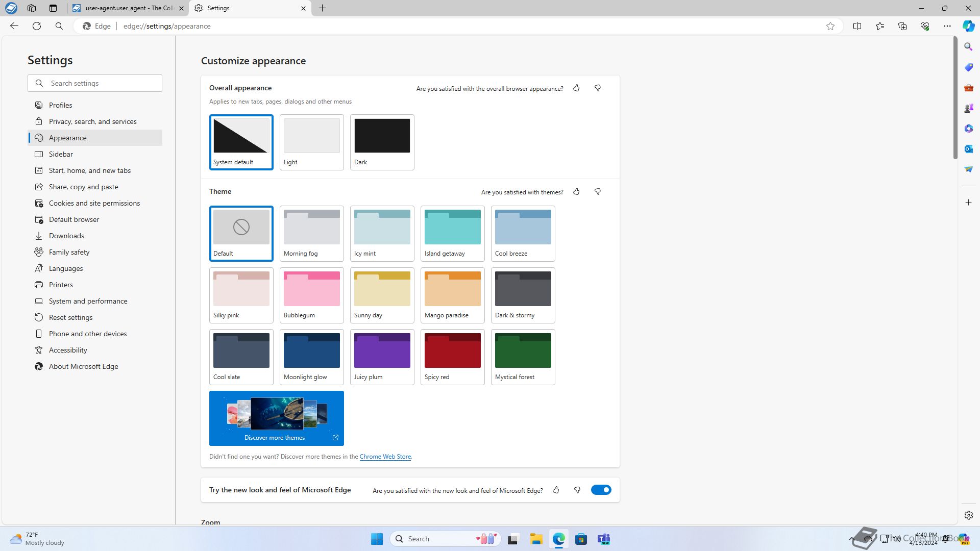Image resolution: width=980 pixels, height=551 pixels.
Task: Open Browser essentials heart icon
Action: tap(925, 26)
